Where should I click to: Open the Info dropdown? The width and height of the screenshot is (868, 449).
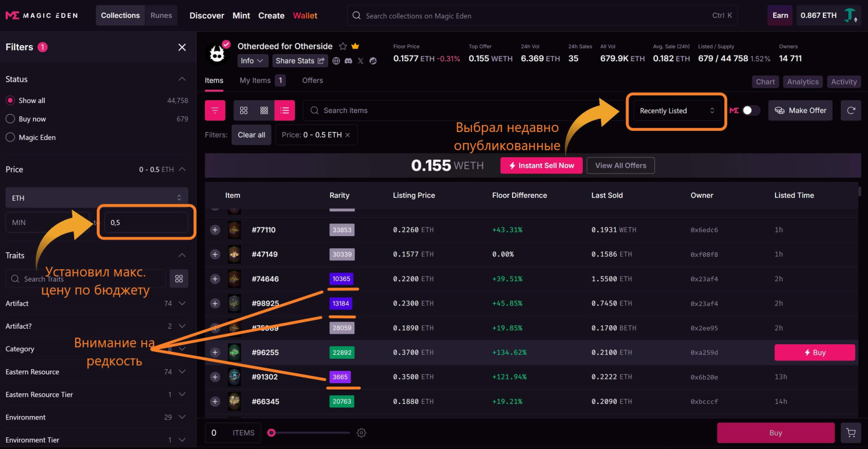tap(252, 61)
